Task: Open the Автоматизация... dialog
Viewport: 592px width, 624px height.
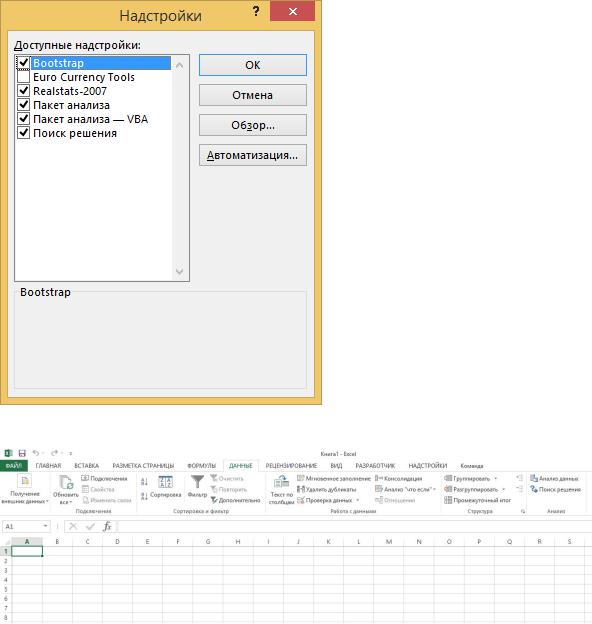Action: click(x=253, y=155)
